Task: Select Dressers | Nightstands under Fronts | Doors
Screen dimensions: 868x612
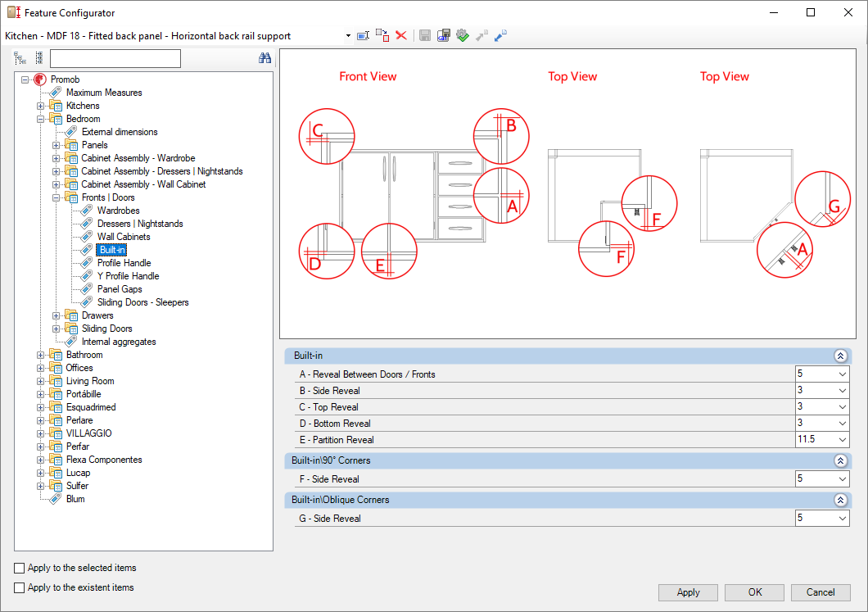Action: click(x=140, y=224)
